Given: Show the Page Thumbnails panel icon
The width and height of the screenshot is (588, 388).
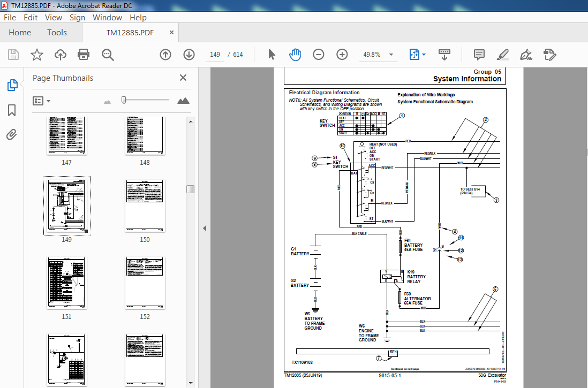Looking at the screenshot, I should pos(12,85).
